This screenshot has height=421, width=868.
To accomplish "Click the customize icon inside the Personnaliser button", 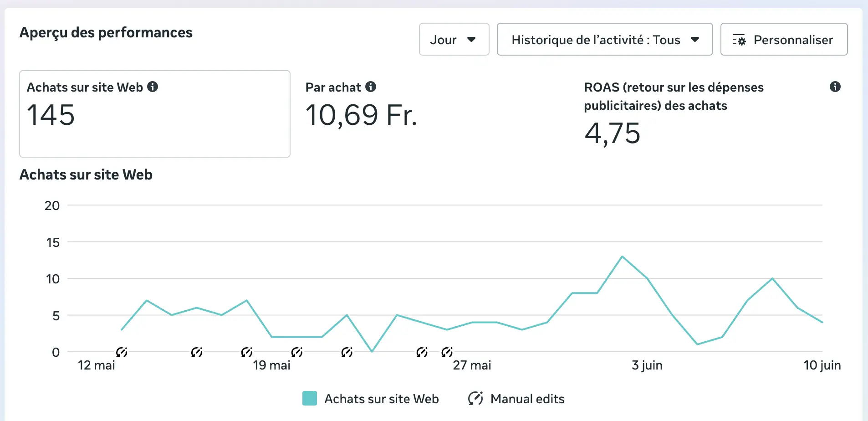I will (x=739, y=40).
